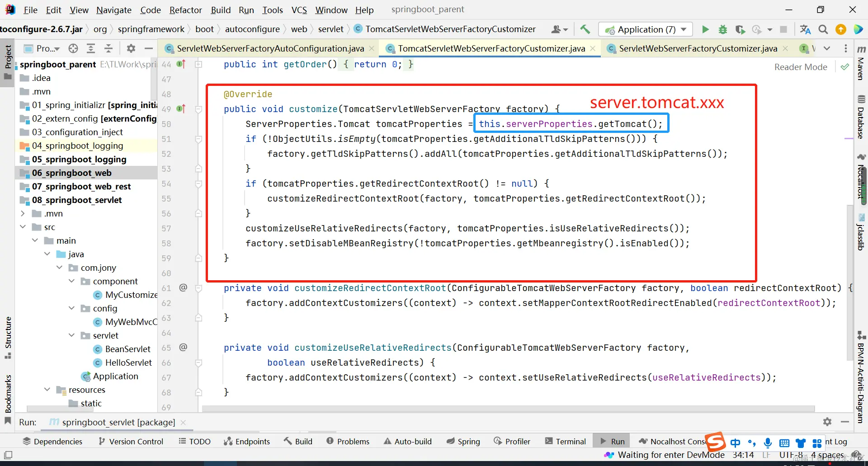The image size is (868, 466).
Task: Hide the Project panel with minus icon
Action: [148, 48]
